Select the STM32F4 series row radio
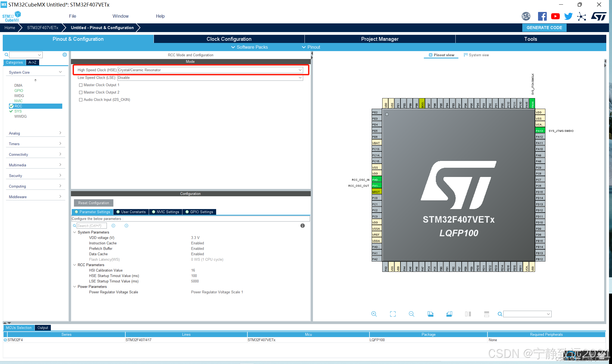Image resolution: width=612 pixels, height=364 pixels. (x=5, y=340)
